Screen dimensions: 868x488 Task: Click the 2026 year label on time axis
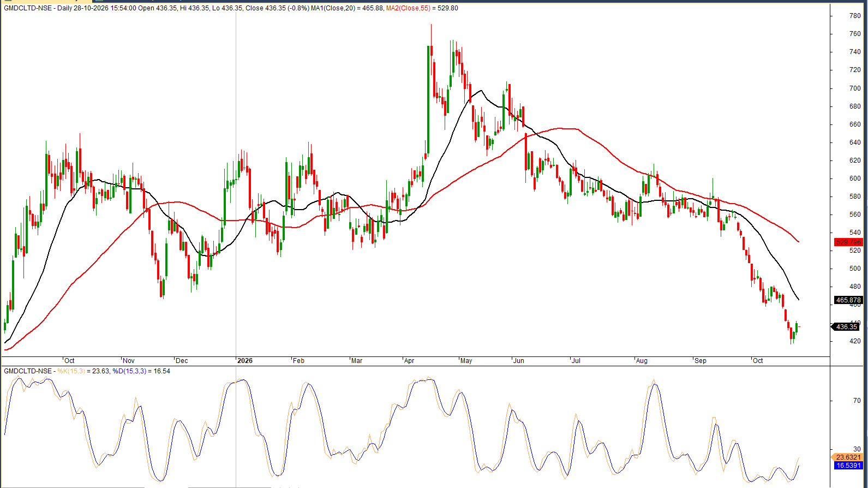click(245, 361)
